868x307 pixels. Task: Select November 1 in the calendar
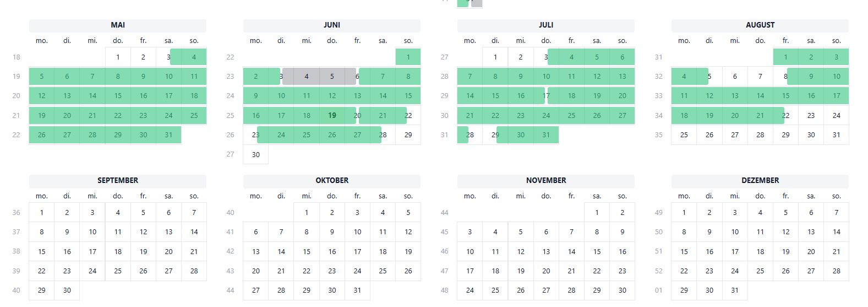[x=597, y=213]
